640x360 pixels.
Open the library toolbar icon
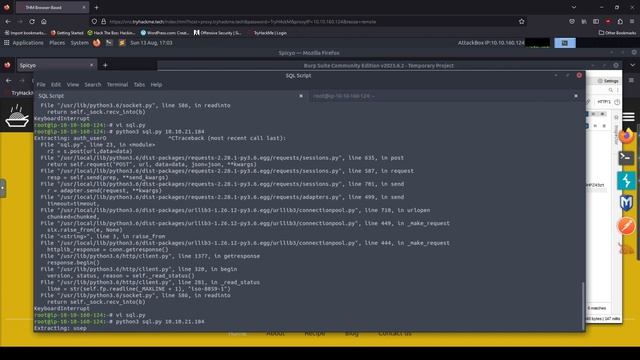point(584,21)
